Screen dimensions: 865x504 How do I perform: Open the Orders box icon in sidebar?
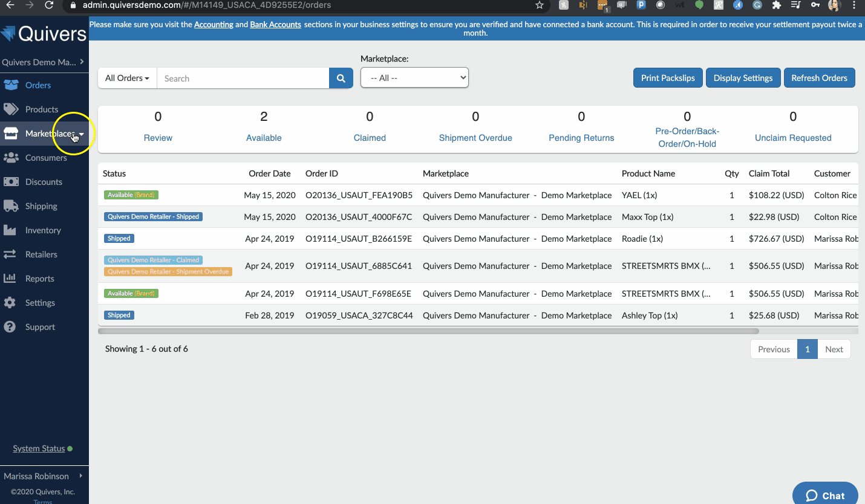[x=10, y=85]
